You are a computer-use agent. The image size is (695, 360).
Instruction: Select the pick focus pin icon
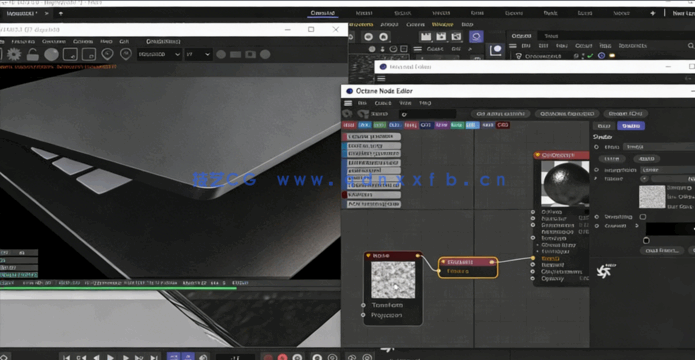pos(107,55)
